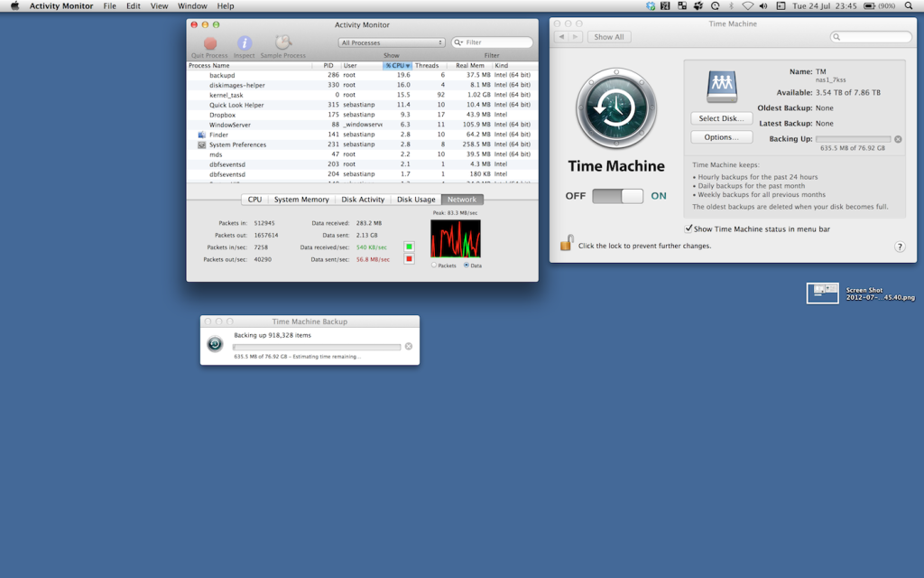924x578 pixels.
Task: Select the System Preferences process icon
Action: point(201,144)
